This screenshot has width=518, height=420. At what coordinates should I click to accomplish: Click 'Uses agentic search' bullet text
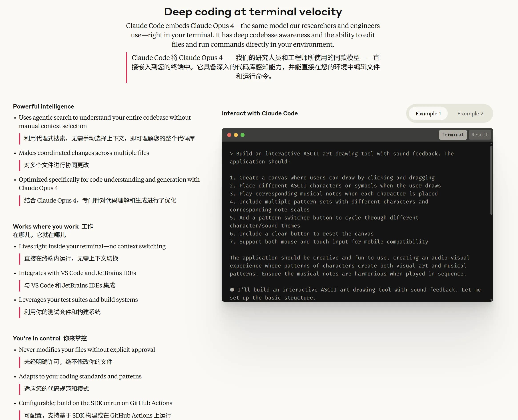(104, 118)
